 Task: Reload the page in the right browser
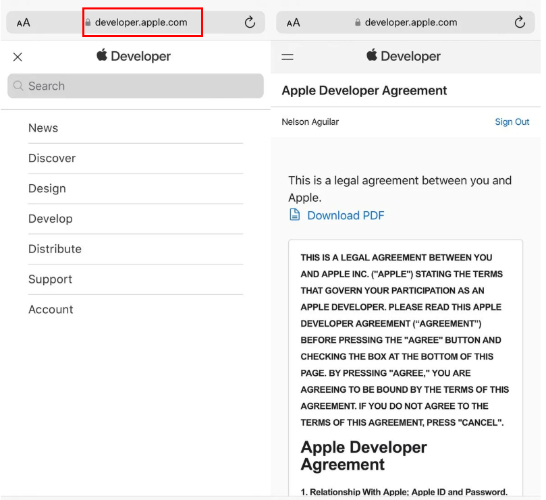(520, 22)
